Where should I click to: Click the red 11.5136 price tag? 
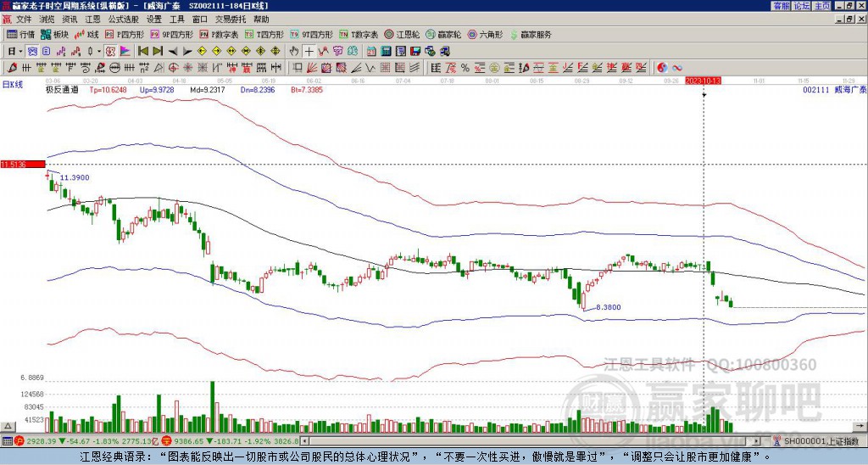[23, 164]
